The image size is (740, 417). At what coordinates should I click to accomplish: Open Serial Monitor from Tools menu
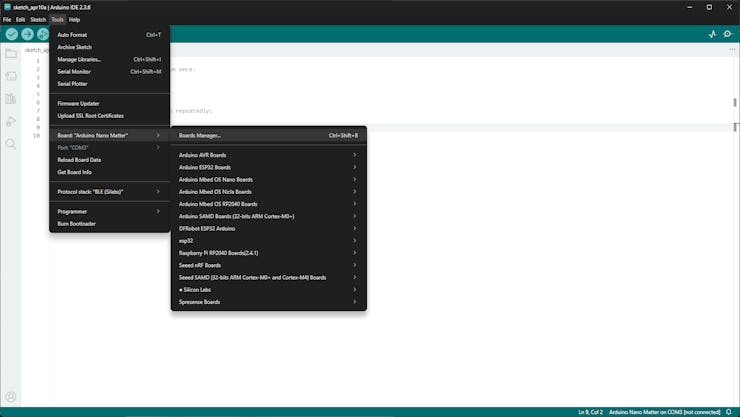[x=109, y=72]
